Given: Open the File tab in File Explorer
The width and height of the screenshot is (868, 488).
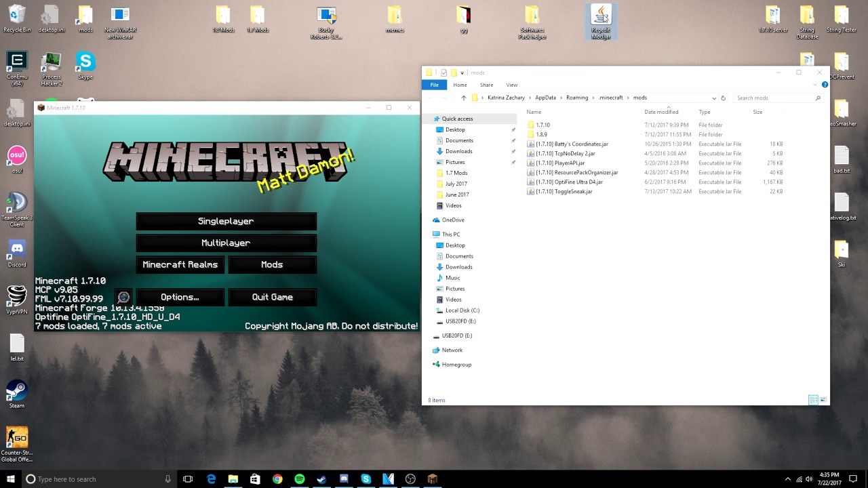Looking at the screenshot, I should pos(434,85).
